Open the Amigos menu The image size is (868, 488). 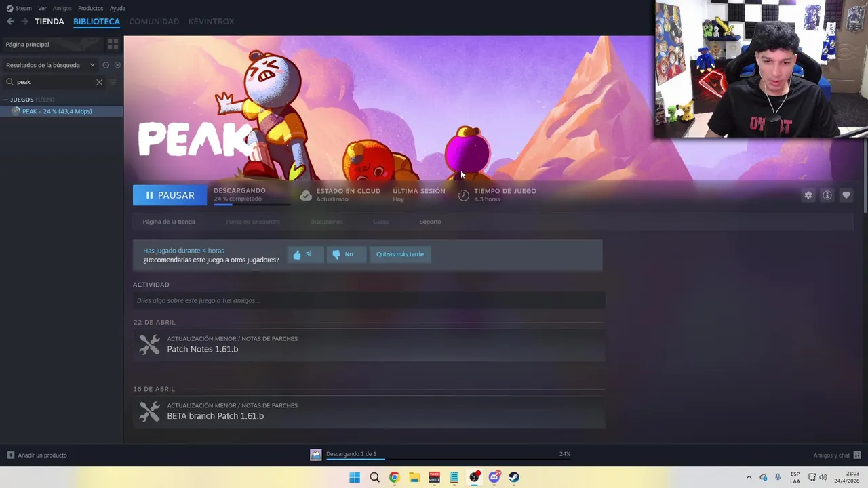pyautogui.click(x=62, y=8)
